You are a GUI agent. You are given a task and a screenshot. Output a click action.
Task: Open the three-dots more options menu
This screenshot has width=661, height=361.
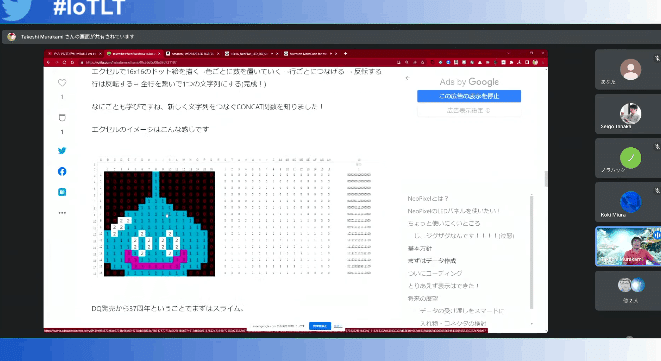62,213
